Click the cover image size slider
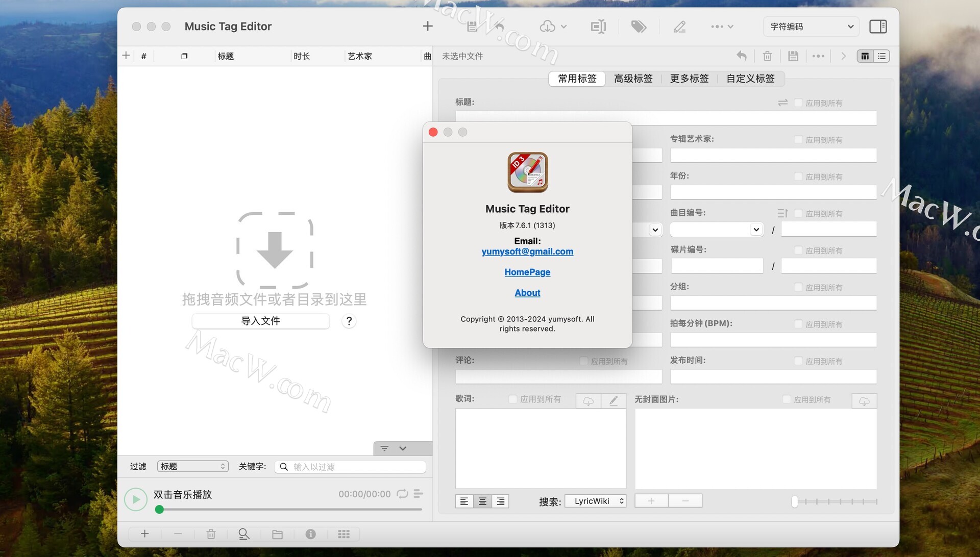This screenshot has height=557, width=980. pyautogui.click(x=834, y=501)
